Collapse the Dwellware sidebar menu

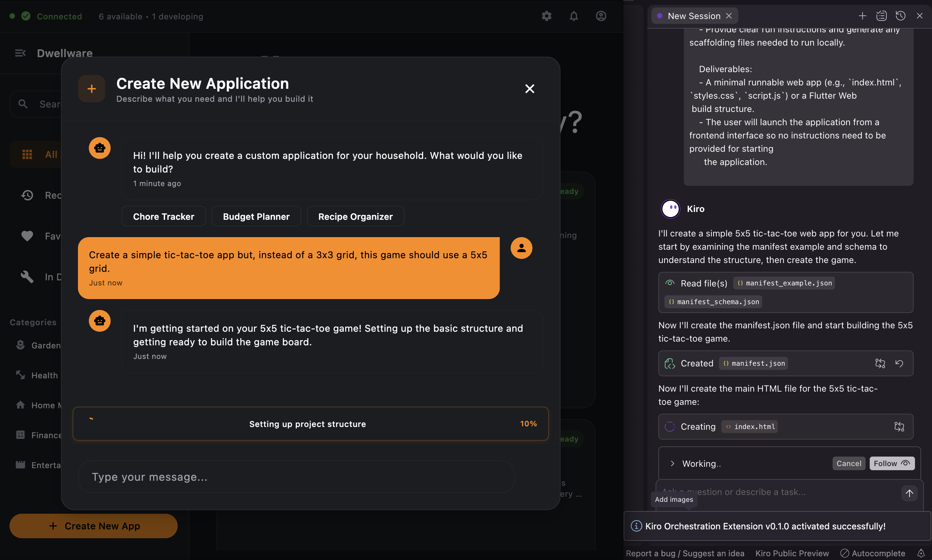pos(20,53)
